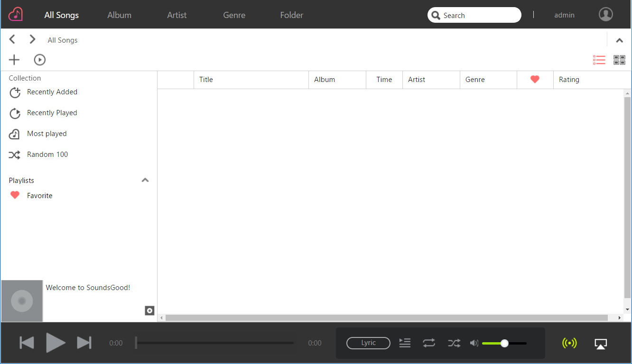Click the plus icon to add

click(x=14, y=60)
